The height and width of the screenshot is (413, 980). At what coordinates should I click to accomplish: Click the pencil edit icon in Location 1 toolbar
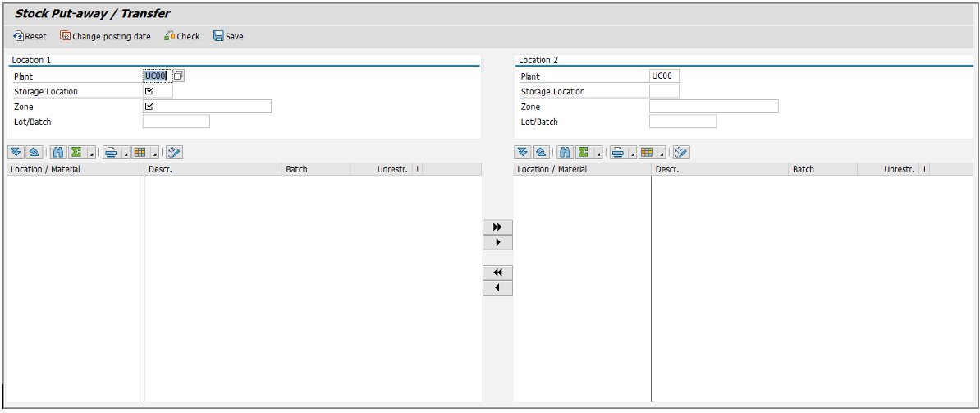click(174, 152)
